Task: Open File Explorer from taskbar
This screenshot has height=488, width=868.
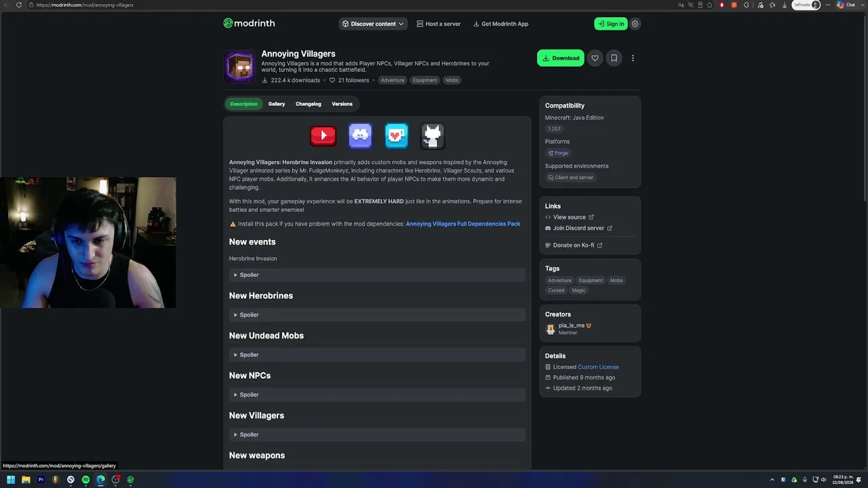Action: click(x=26, y=480)
